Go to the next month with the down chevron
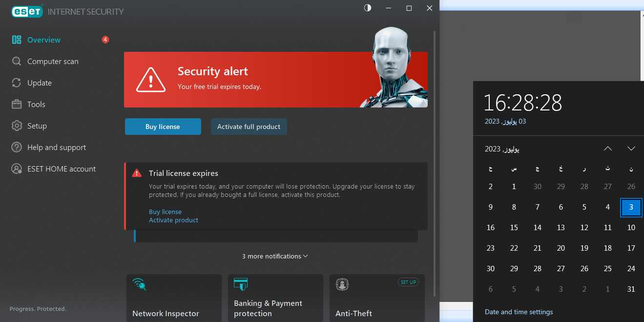Image resolution: width=644 pixels, height=322 pixels. coord(631,149)
